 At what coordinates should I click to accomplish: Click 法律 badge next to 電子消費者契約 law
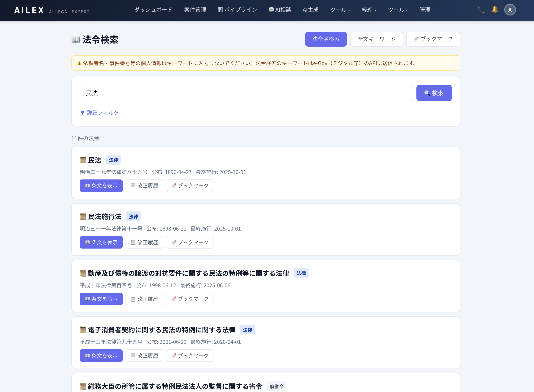[248, 330]
